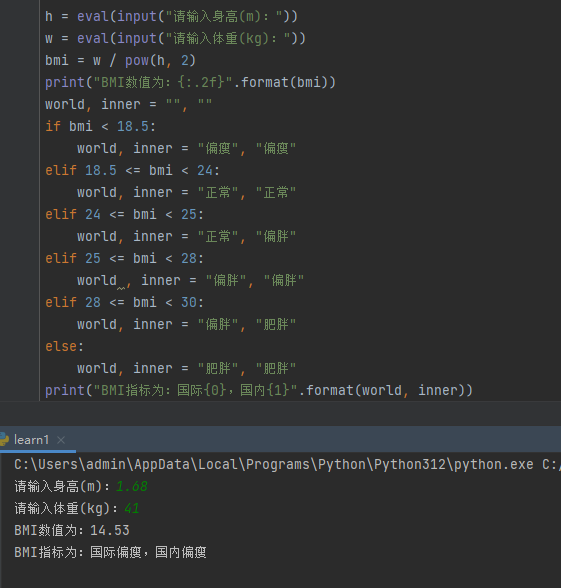
Task: Click the python.exe path line in console
Action: tap(287, 464)
